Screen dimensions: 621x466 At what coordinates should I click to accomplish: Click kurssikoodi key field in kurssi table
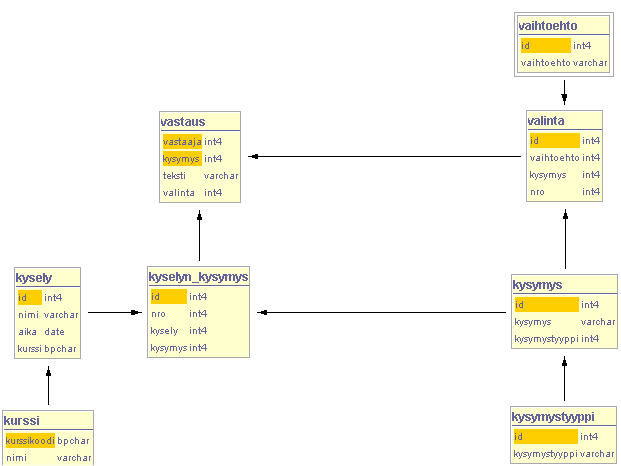(x=30, y=441)
